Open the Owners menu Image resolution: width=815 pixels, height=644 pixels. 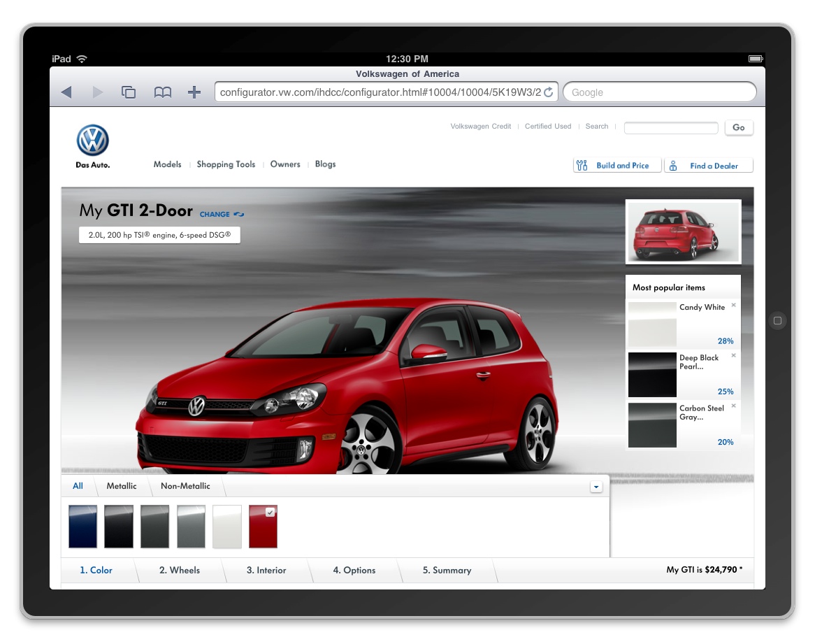[285, 164]
